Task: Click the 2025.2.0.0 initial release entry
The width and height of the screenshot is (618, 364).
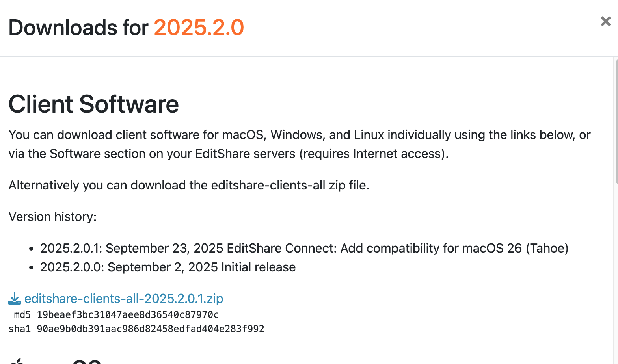Action: 168,267
